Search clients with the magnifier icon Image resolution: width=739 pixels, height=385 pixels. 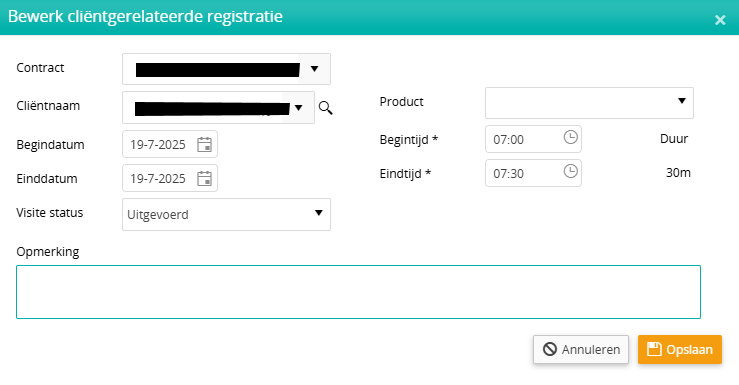325,108
